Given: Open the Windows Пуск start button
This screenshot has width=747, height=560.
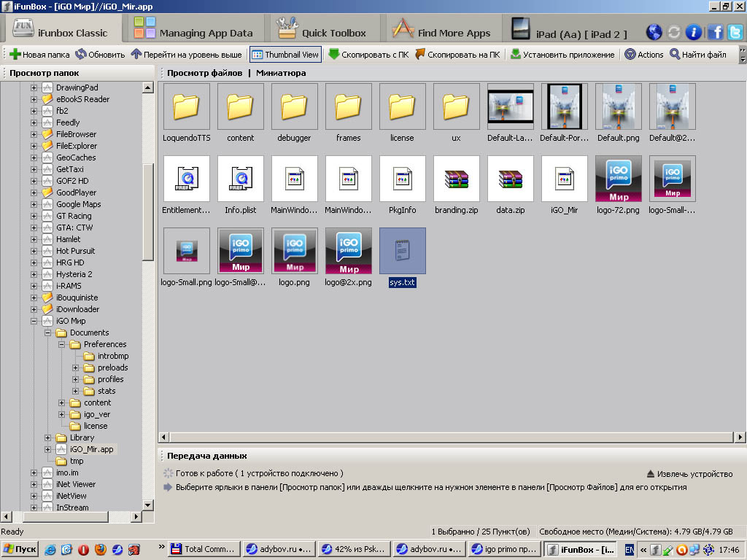Looking at the screenshot, I should click(20, 549).
